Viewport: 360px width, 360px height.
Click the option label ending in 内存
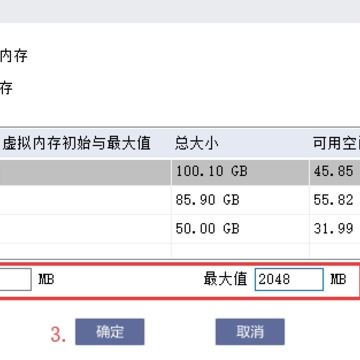tap(13, 56)
